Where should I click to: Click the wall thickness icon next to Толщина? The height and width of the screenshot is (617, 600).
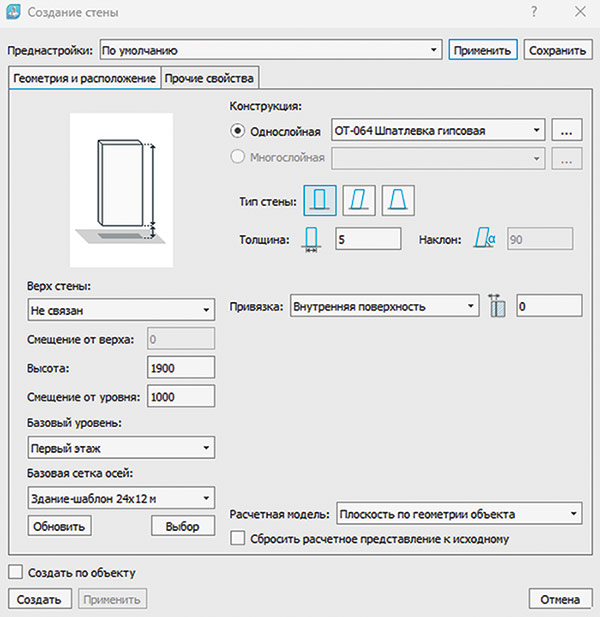311,239
